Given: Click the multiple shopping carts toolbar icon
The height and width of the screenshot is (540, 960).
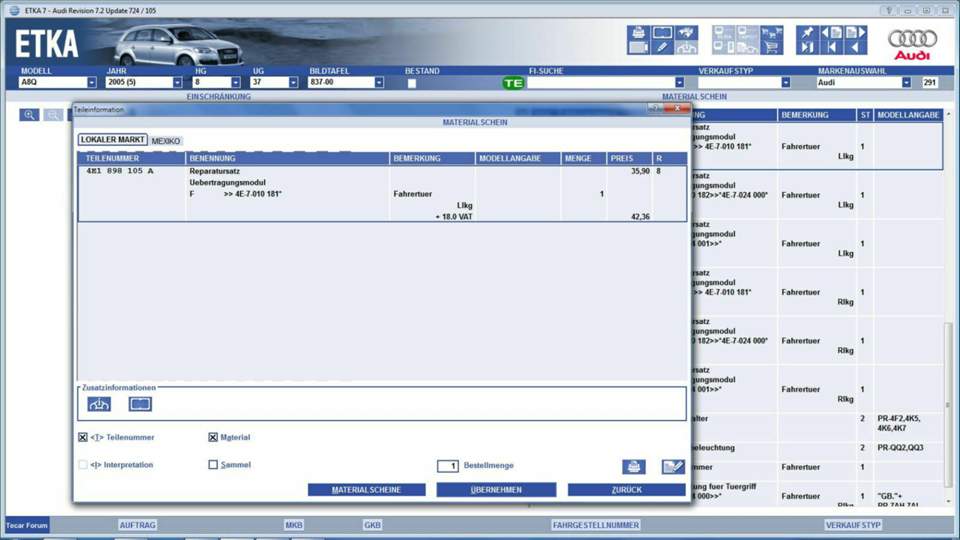Looking at the screenshot, I should coord(771,32).
